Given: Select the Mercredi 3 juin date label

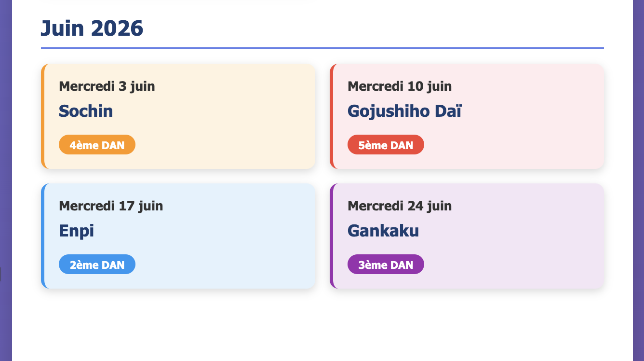Looking at the screenshot, I should [107, 86].
